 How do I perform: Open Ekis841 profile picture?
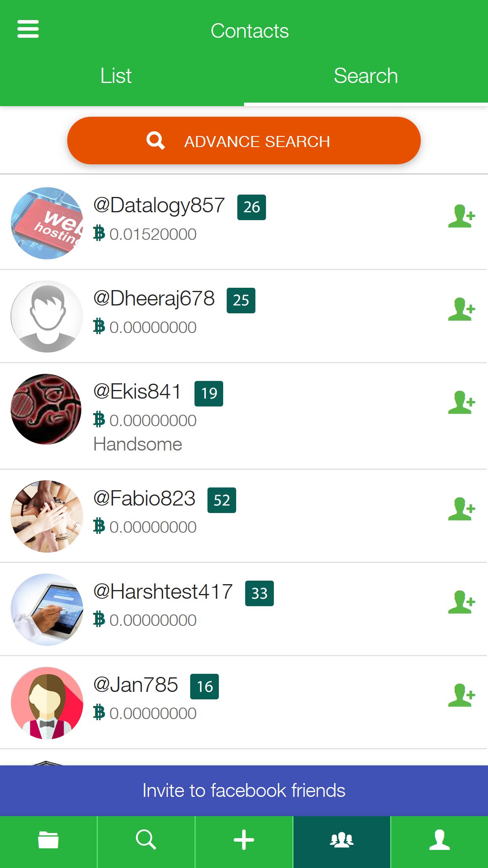(x=46, y=409)
